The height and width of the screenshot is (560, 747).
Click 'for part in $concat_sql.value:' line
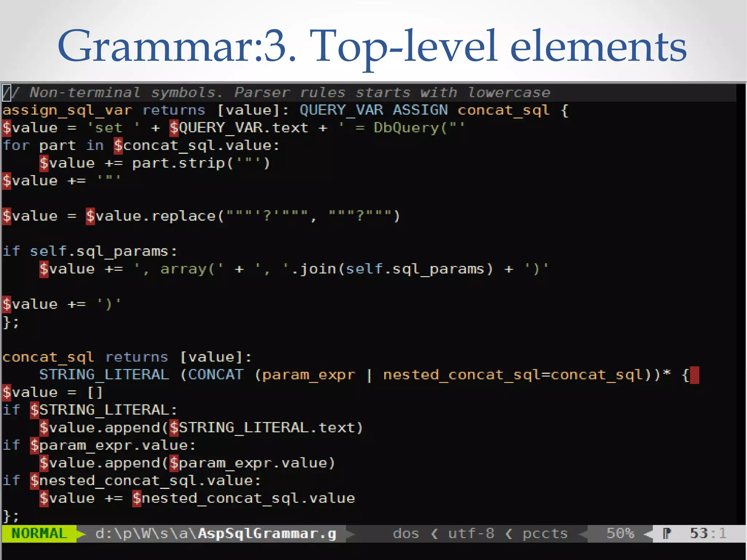(x=141, y=146)
